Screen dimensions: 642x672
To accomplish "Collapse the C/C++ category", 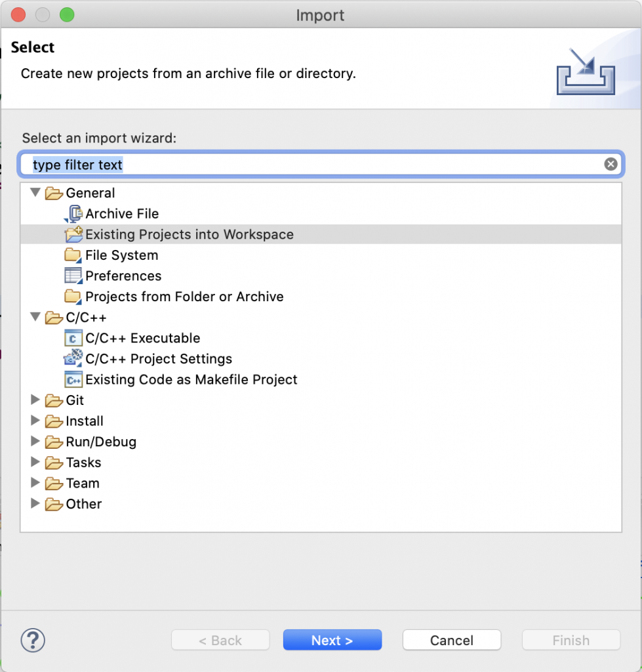I will point(35,317).
